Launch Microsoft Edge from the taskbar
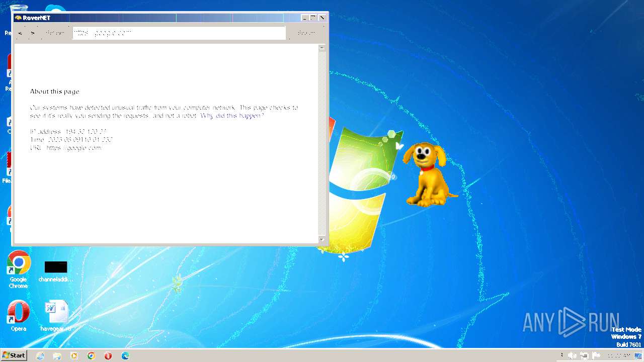The width and height of the screenshot is (644, 362). (x=125, y=355)
